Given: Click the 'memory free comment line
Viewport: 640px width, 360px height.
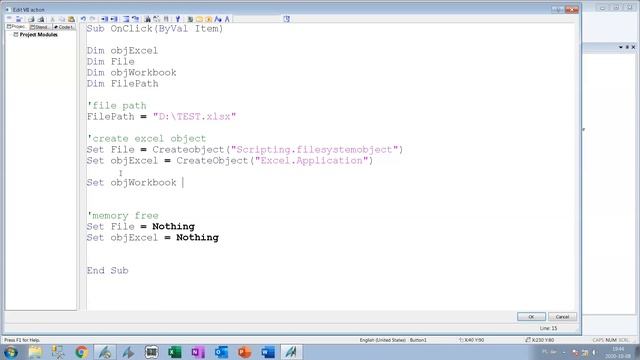Looking at the screenshot, I should [x=122, y=216].
